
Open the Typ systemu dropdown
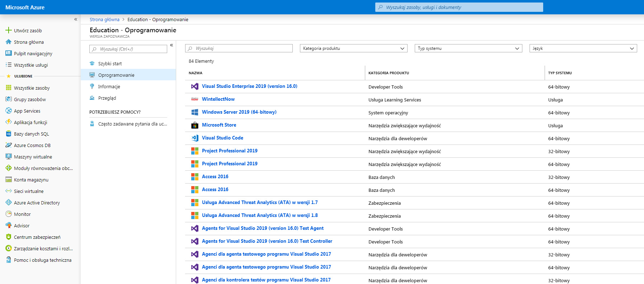(x=468, y=48)
